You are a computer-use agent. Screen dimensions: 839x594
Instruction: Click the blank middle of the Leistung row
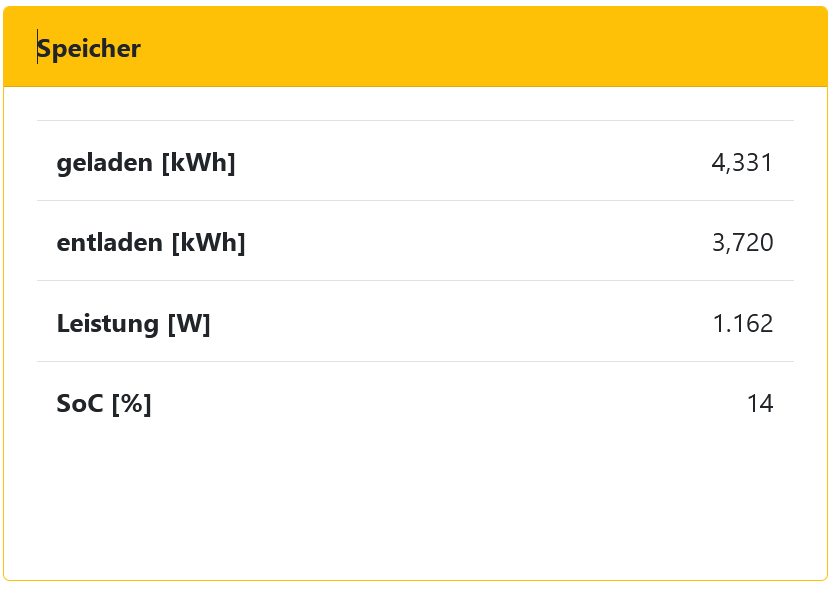(450, 323)
